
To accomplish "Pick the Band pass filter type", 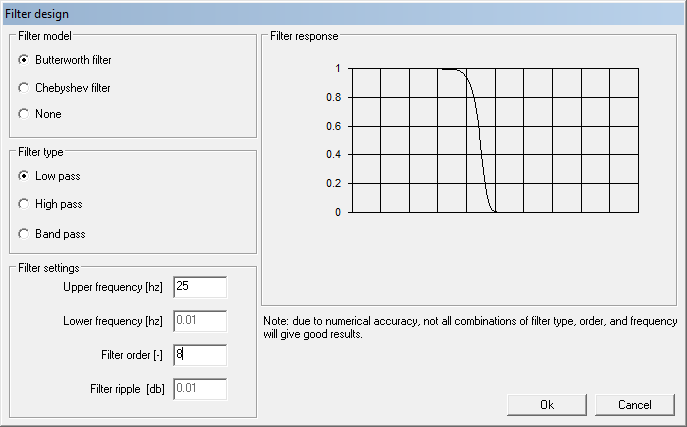I will click(24, 234).
